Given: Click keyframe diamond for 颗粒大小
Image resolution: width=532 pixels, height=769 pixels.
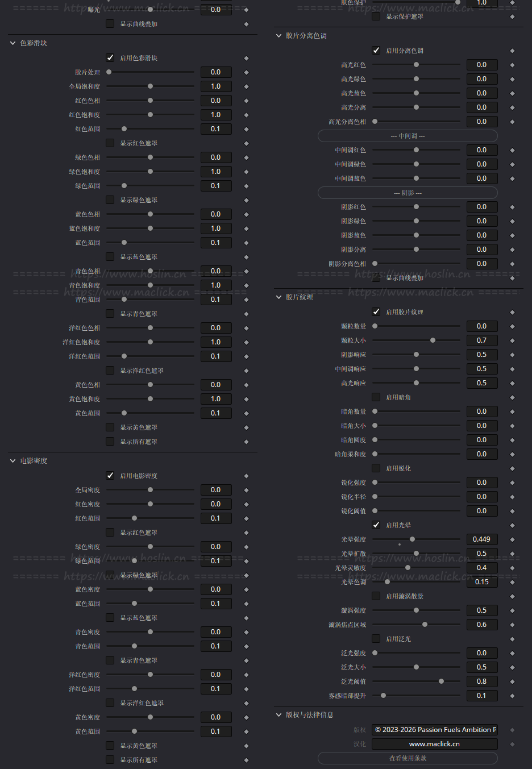Looking at the screenshot, I should coord(512,340).
